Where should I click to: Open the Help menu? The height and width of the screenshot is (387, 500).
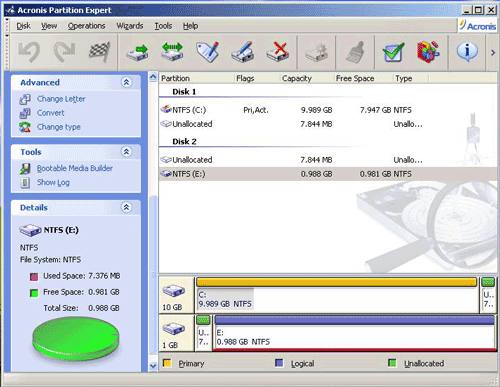[190, 26]
